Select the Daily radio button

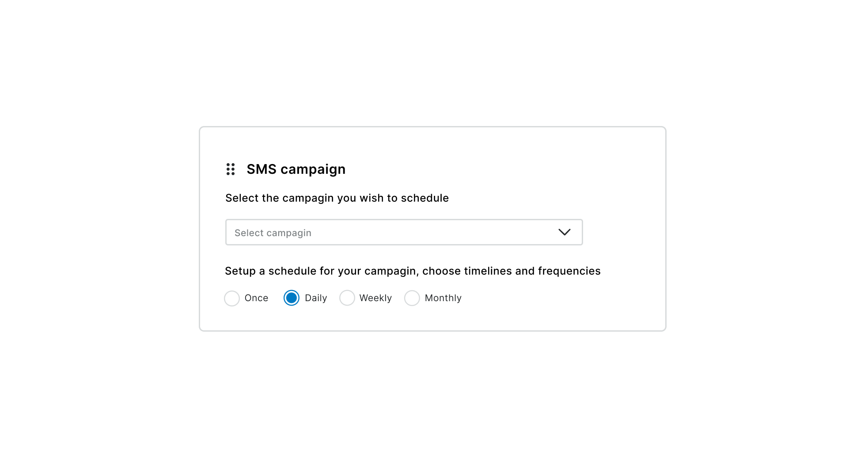[292, 298]
